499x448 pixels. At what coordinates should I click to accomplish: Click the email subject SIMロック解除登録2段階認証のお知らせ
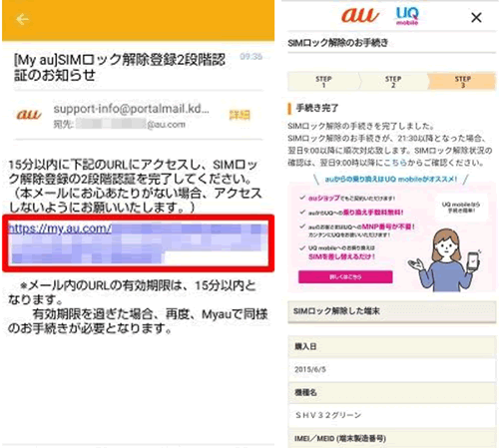click(120, 67)
